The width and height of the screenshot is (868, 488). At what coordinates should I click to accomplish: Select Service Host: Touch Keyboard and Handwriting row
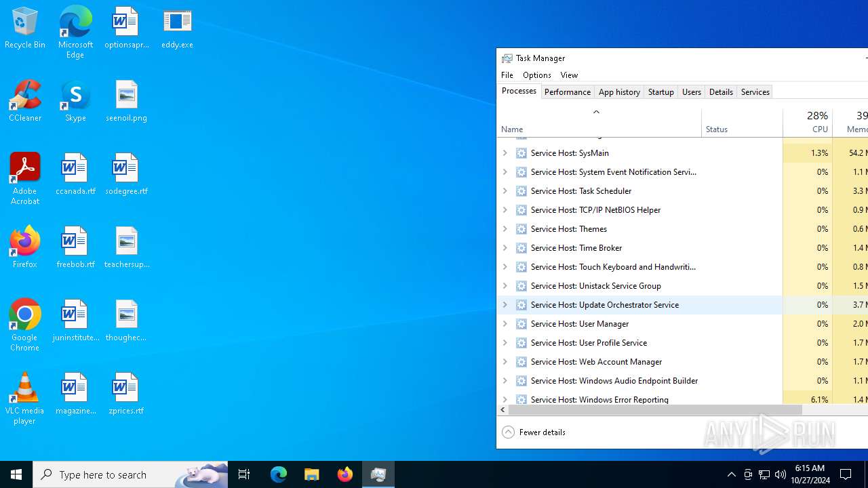click(682, 267)
